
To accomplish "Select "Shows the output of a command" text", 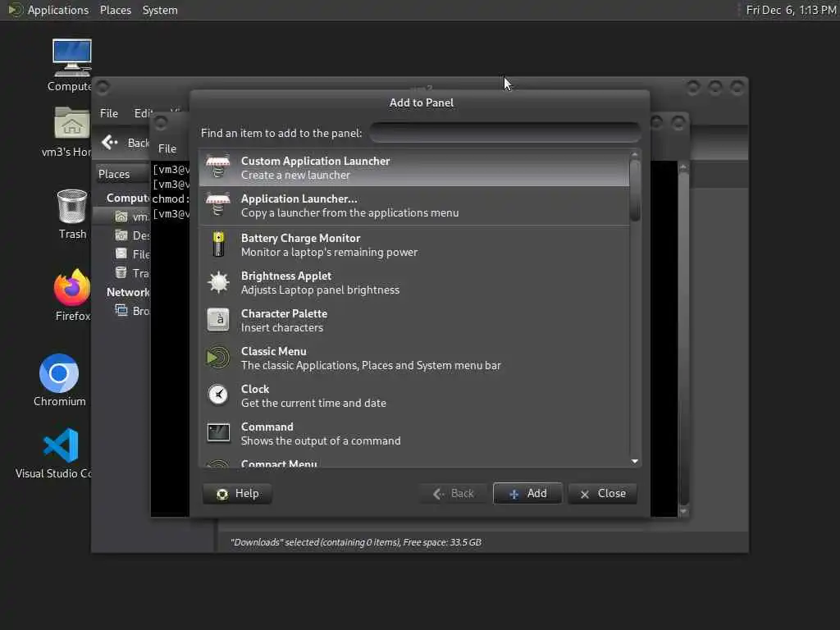I will [321, 441].
